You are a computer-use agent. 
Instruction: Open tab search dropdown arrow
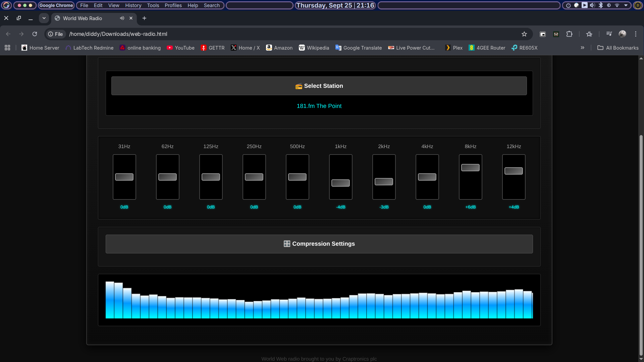[x=44, y=18]
